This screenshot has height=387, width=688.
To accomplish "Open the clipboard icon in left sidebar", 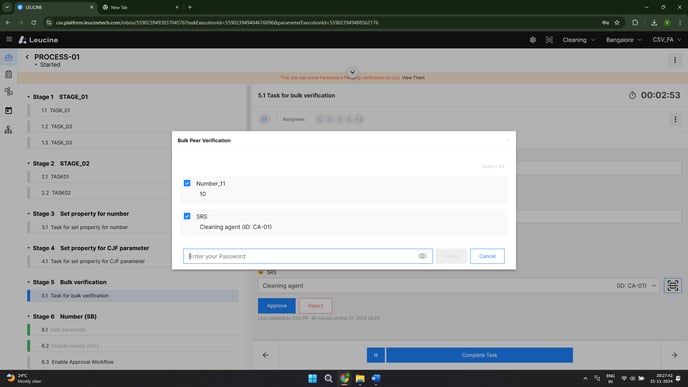I will click(8, 74).
